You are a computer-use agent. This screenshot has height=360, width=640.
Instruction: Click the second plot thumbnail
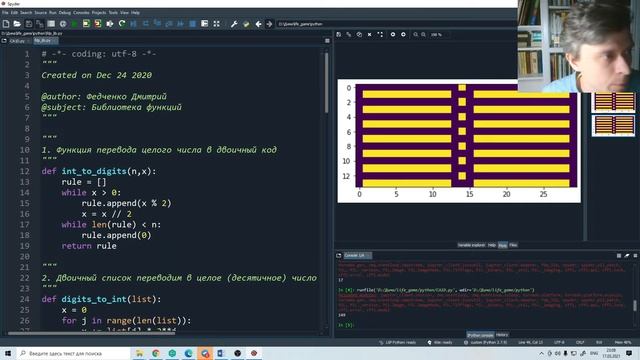(x=613, y=125)
